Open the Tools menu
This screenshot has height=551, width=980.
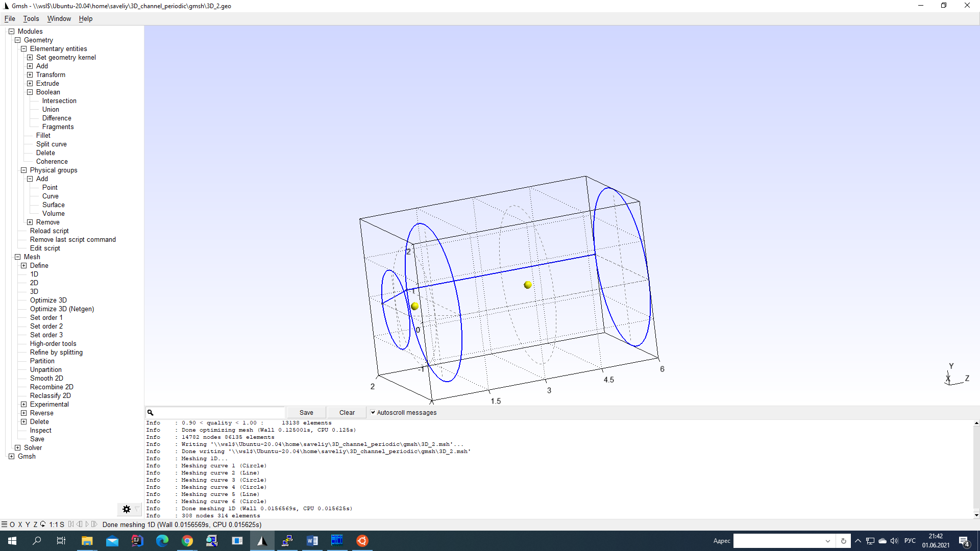[31, 19]
